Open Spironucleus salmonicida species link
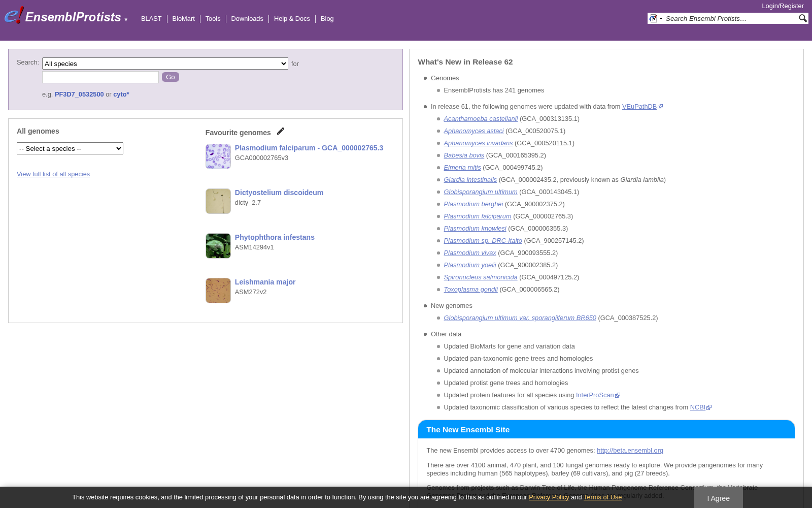 (x=481, y=277)
